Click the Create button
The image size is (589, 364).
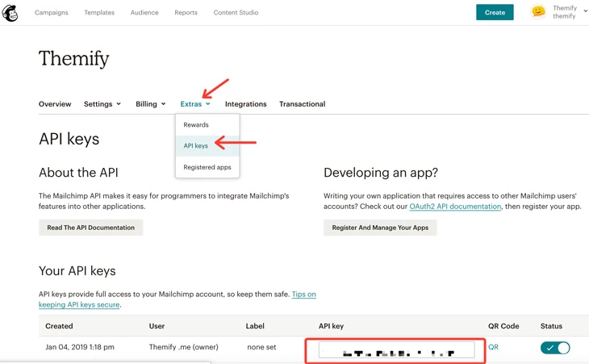[495, 12]
